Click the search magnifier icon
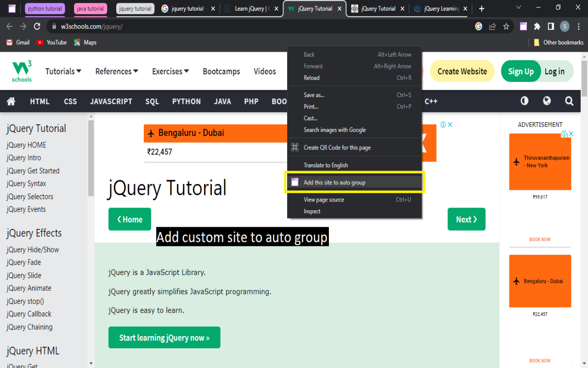Viewport: 588px width, 368px height. pos(569,101)
